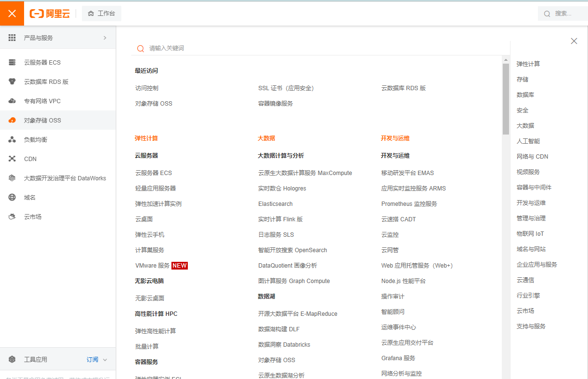Image resolution: width=588 pixels, height=379 pixels.
Task: Open 无影云桌面 link
Action: [150, 298]
